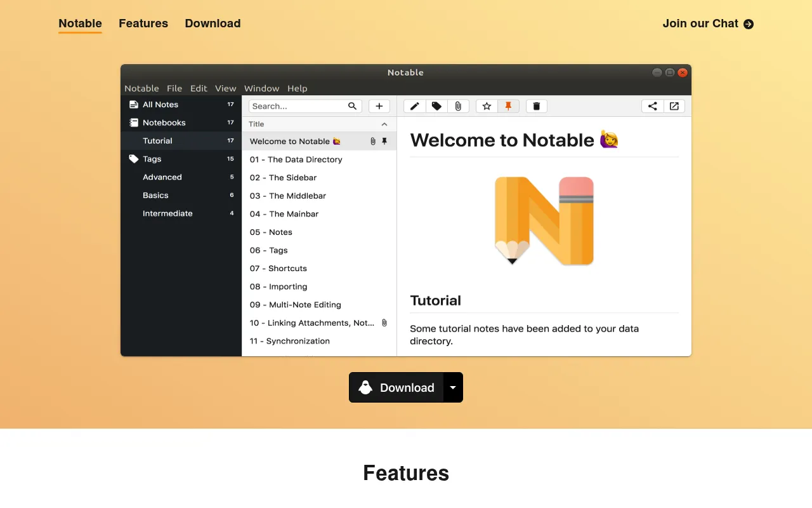The image size is (812, 508).
Task: Open note 09 - Multi-Note Editing
Action: tap(319, 305)
